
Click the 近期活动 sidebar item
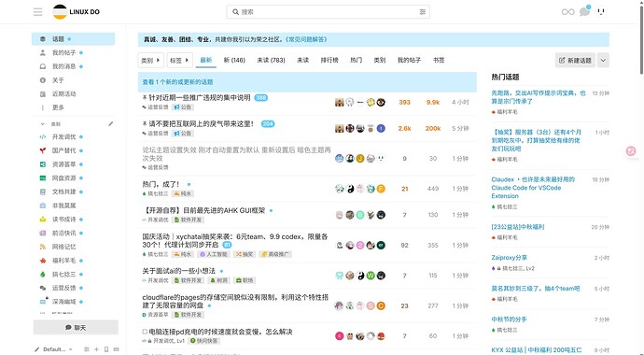74,93
